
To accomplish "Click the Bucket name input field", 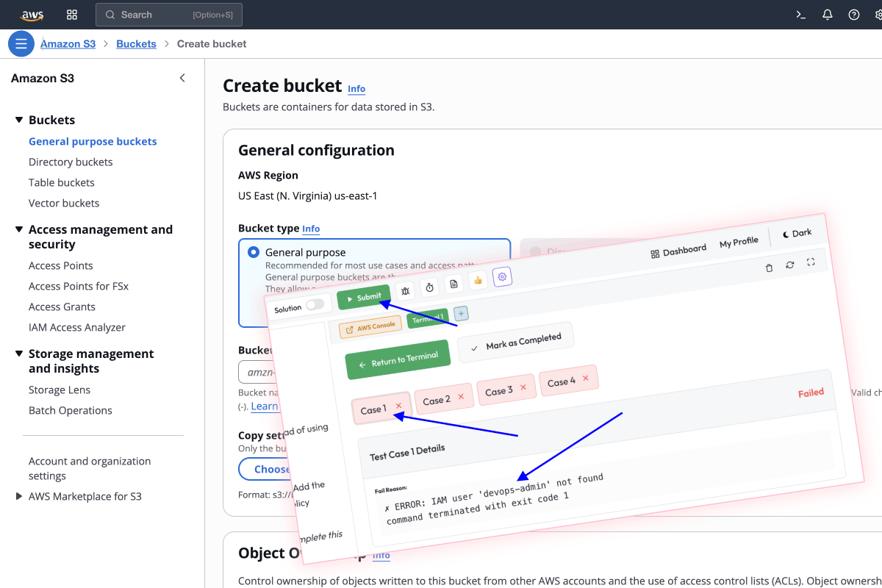I will click(259, 372).
